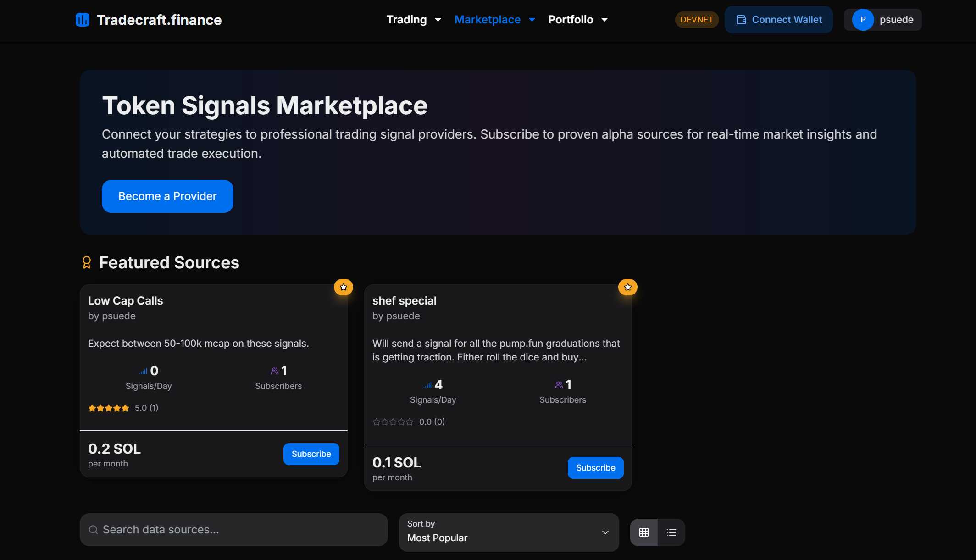Click the Featured Sources award ribbon icon
The width and height of the screenshot is (976, 560).
[x=87, y=262]
